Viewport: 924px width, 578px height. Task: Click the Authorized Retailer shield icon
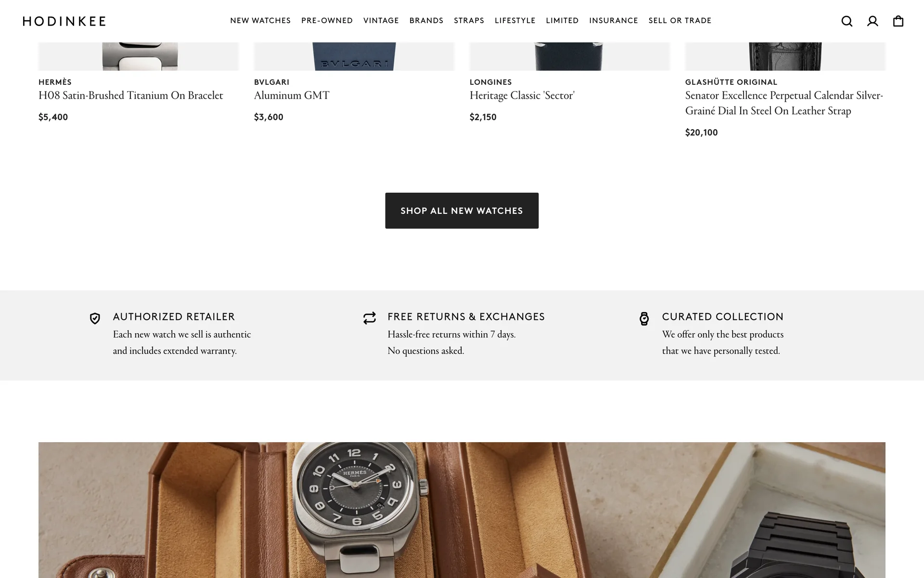point(95,318)
